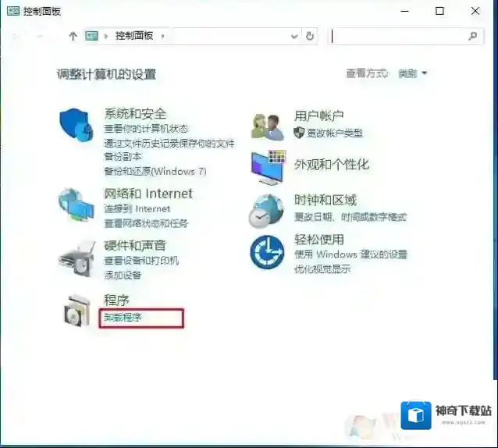Open the 类别 view-by dropdown
This screenshot has width=498, height=448.
point(413,73)
